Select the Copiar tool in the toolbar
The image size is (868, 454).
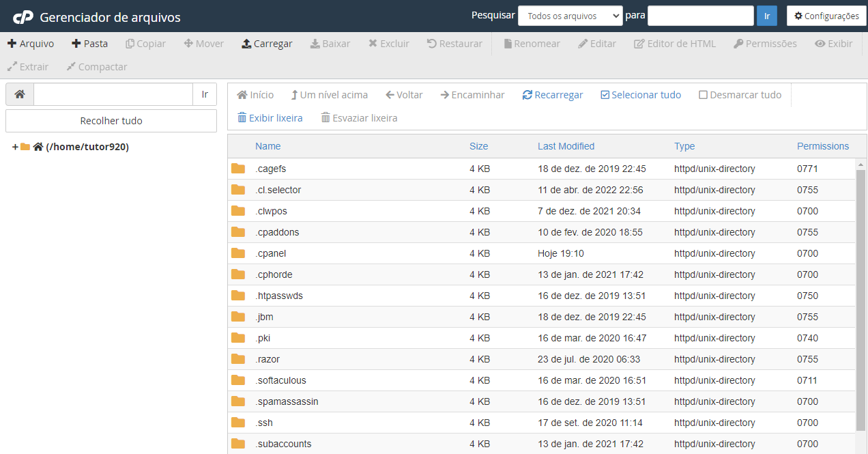coord(145,43)
